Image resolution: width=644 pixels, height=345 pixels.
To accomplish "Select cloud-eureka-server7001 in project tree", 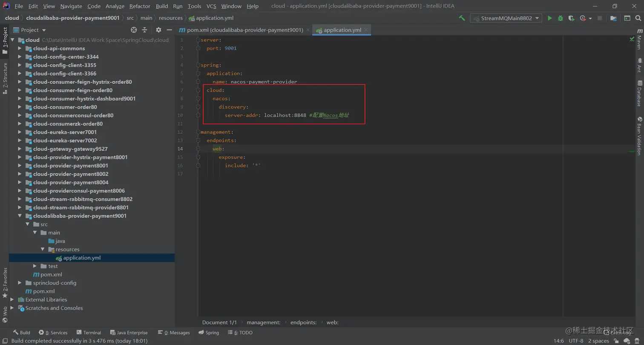I will coord(65,132).
